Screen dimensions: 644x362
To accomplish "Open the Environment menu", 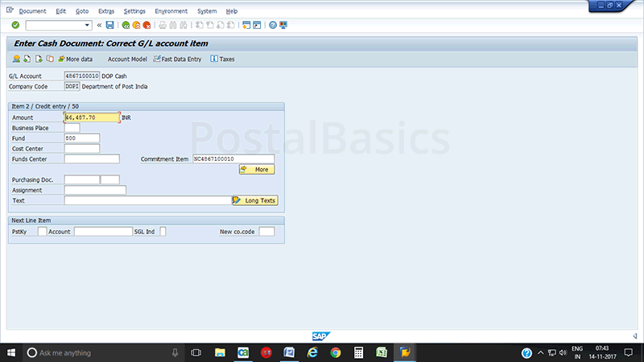I will [x=170, y=11].
